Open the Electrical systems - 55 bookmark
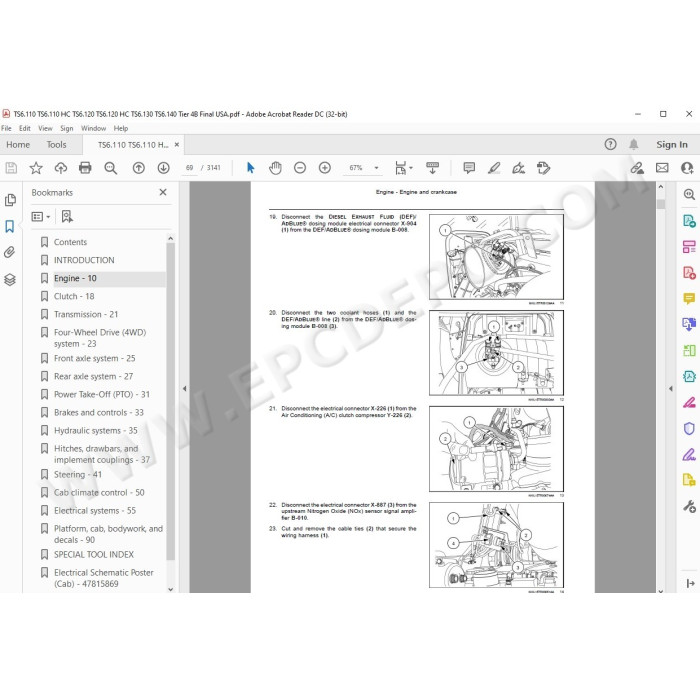This screenshot has width=700, height=700. click(x=95, y=510)
